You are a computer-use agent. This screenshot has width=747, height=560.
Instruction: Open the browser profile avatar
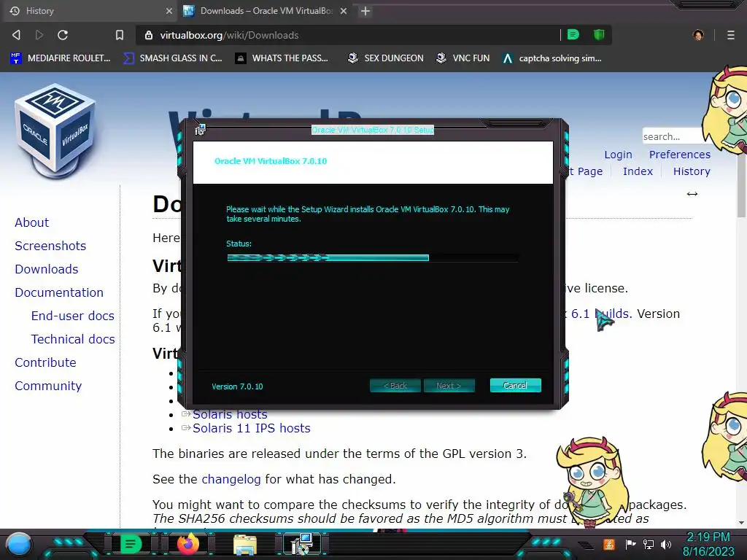(x=698, y=35)
